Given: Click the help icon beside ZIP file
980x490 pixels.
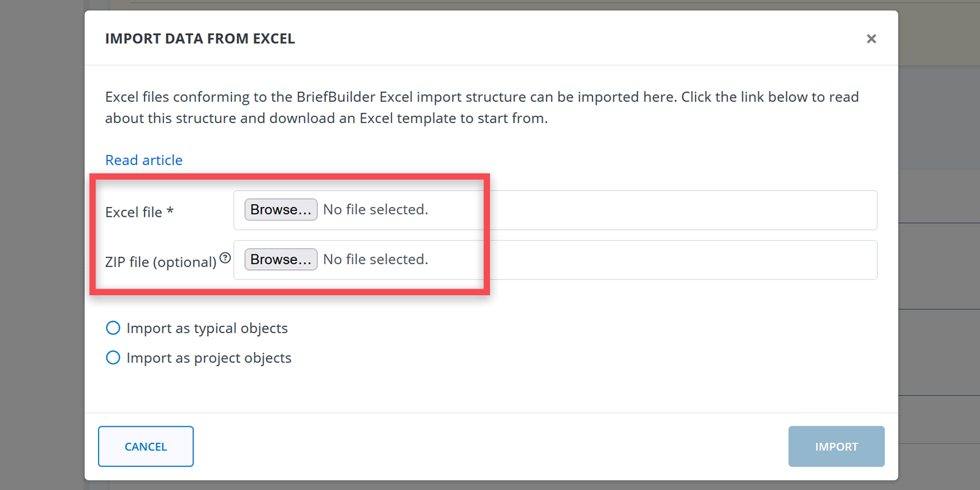Looking at the screenshot, I should (225, 258).
